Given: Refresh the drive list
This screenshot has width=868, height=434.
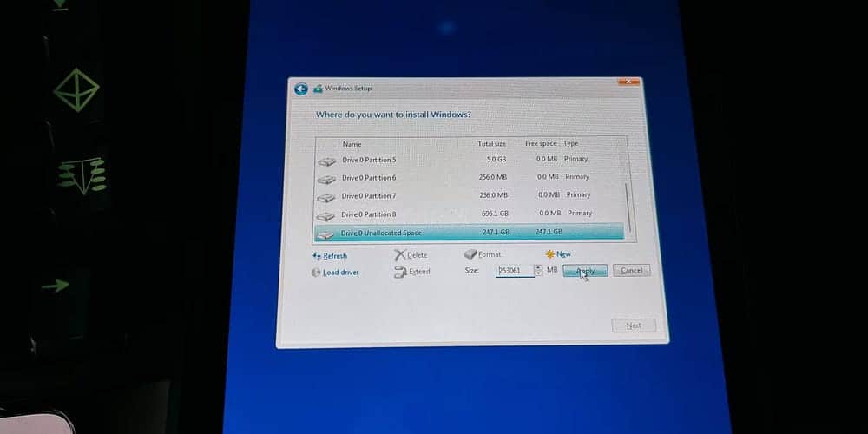Looking at the screenshot, I should pyautogui.click(x=335, y=256).
